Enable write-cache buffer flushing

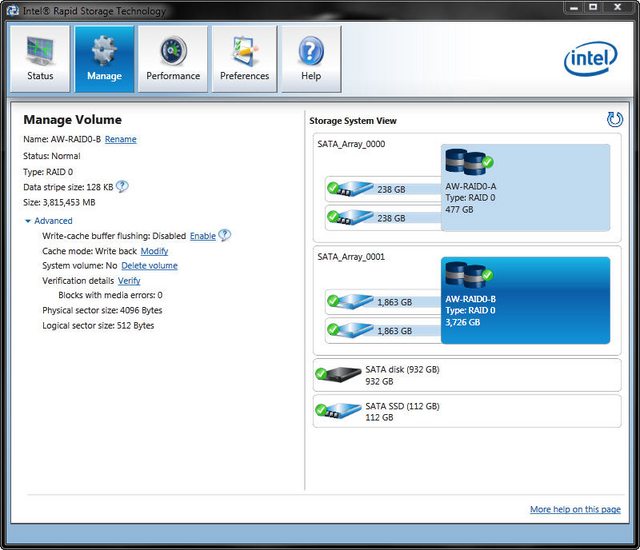202,236
